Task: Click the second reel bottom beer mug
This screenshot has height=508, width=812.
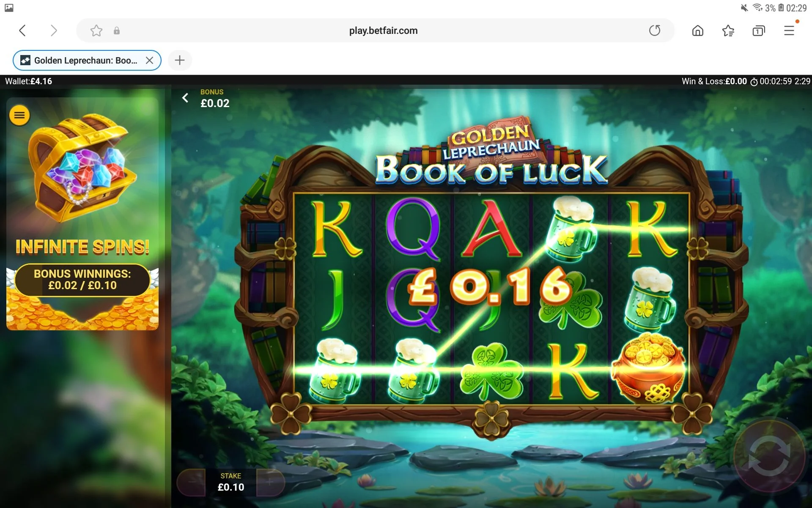Action: click(x=413, y=371)
